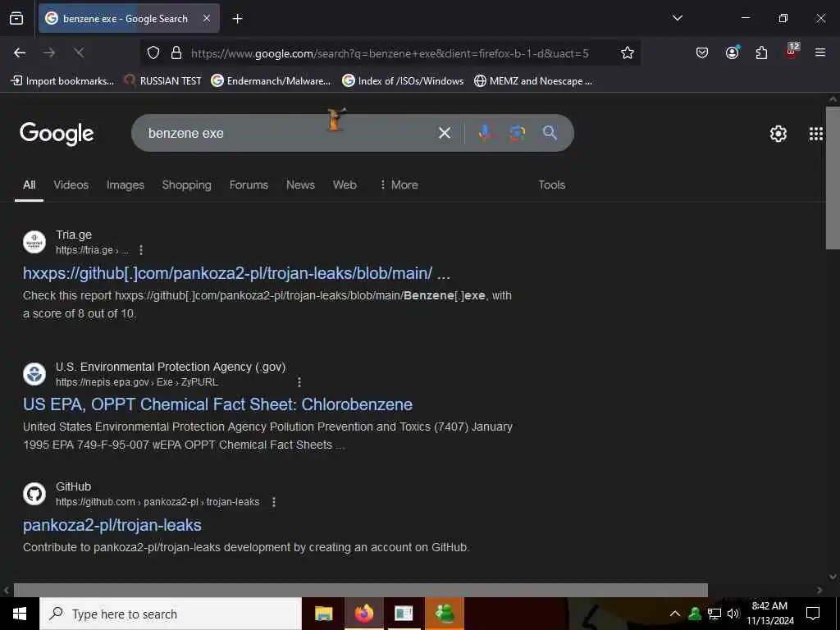The width and height of the screenshot is (840, 630).
Task: Open the volume control in tray
Action: [733, 614]
